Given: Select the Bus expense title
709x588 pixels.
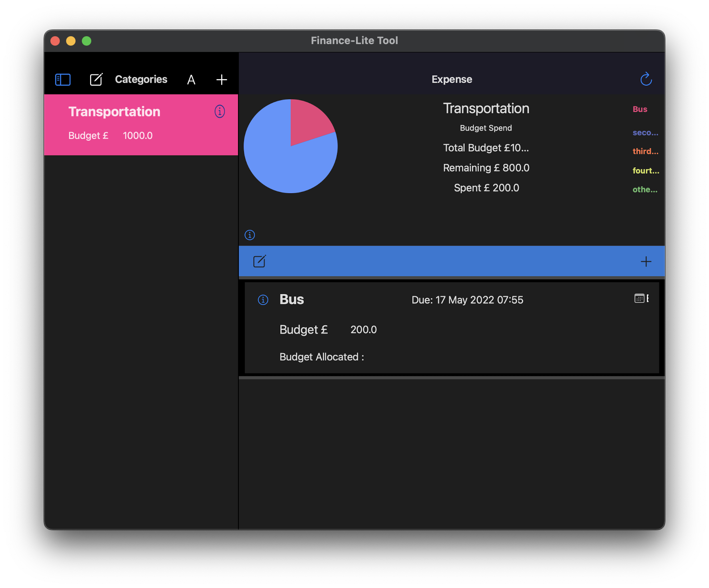Looking at the screenshot, I should 292,300.
